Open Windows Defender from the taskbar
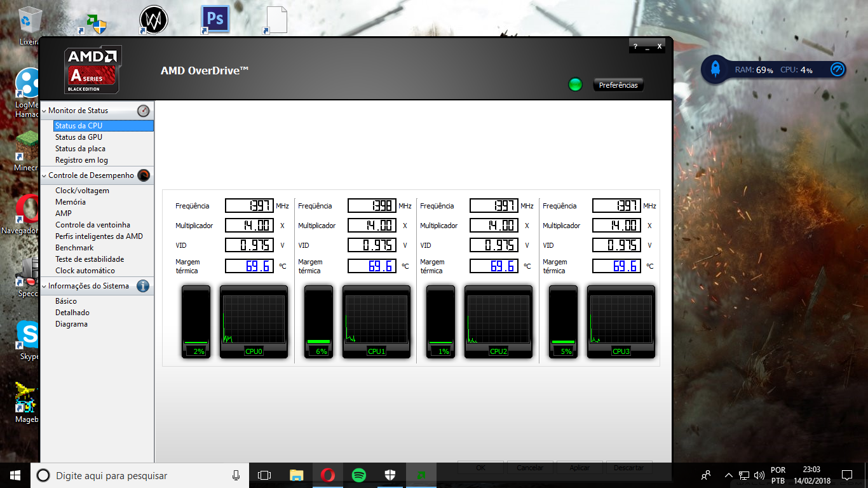868x488 pixels. (x=390, y=475)
